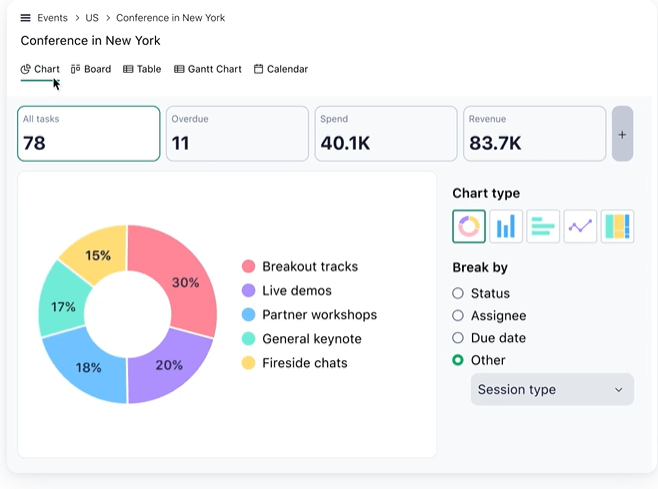Screen dimensions: 658x489
Task: Click the Partner workshops legend label
Action: click(320, 315)
